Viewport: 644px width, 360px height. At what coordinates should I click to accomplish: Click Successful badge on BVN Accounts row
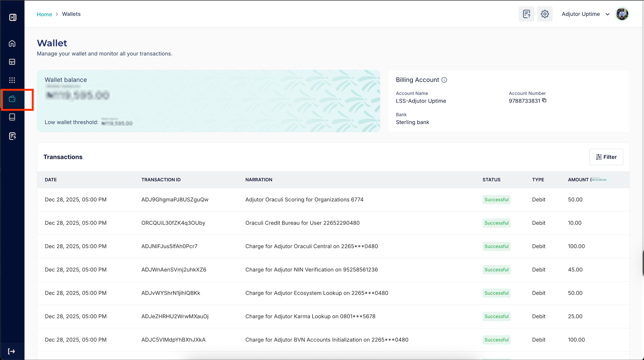click(x=496, y=340)
